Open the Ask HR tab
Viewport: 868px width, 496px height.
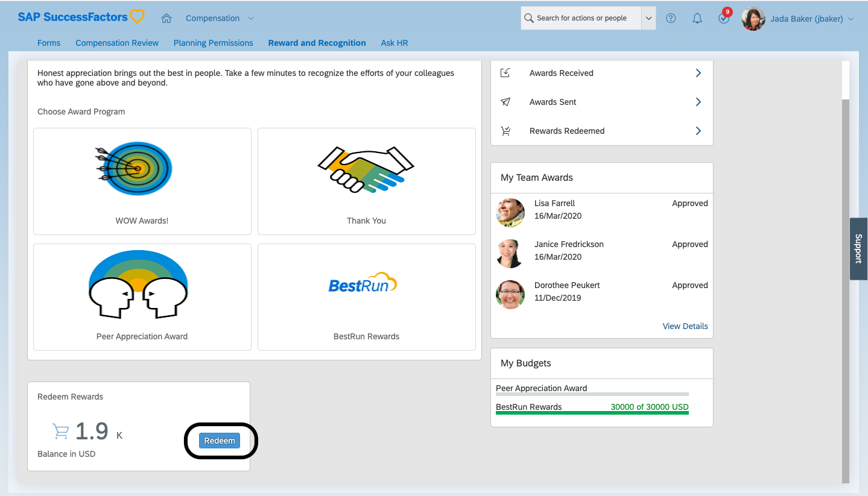coord(394,43)
